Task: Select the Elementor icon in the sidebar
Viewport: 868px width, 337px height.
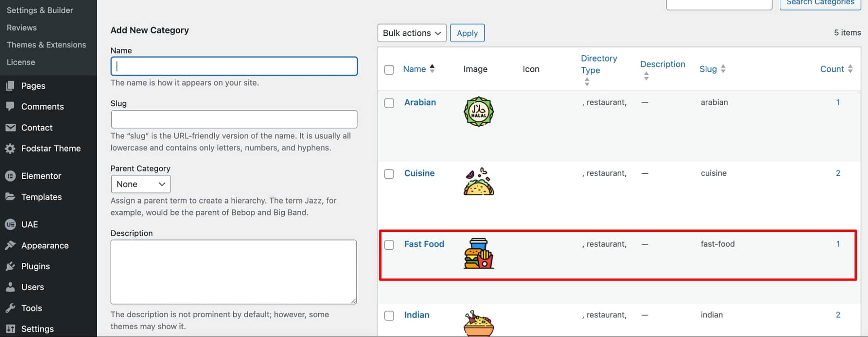Action: click(x=10, y=176)
